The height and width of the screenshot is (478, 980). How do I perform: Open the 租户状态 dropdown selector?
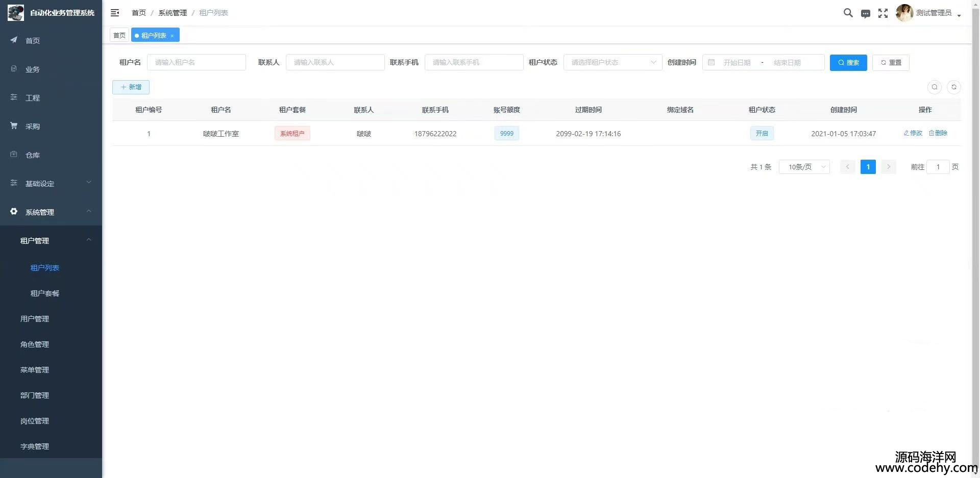(612, 62)
